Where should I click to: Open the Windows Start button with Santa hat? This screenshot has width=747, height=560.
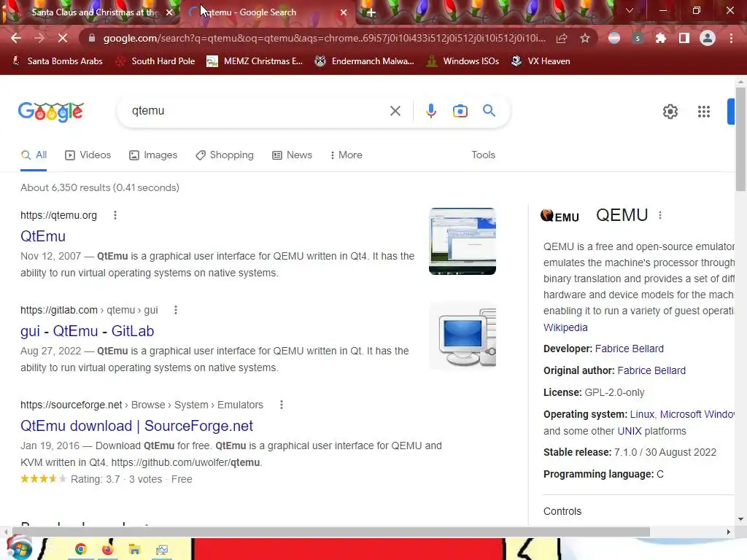pos(19,548)
